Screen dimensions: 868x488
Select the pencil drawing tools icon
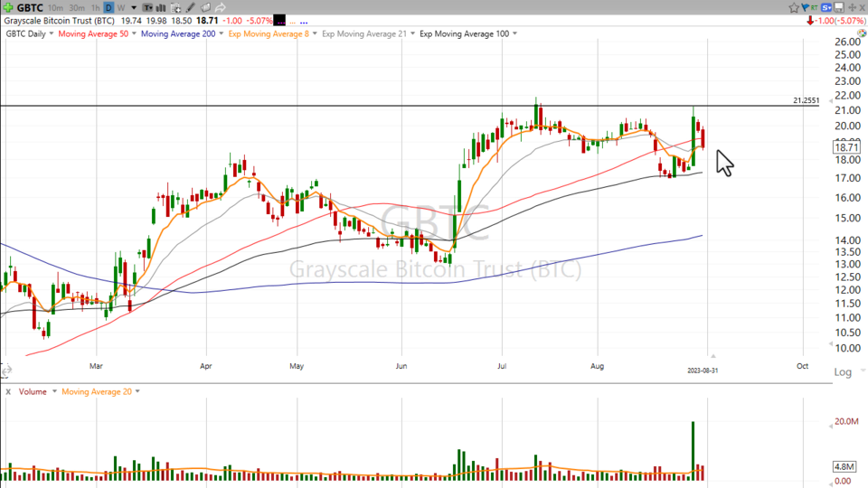click(190, 8)
